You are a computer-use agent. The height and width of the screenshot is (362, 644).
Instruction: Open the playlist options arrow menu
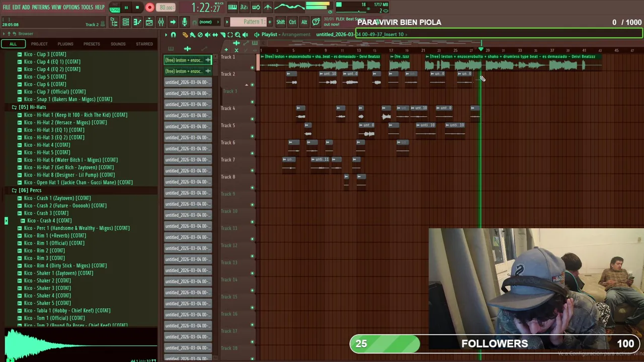pyautogui.click(x=166, y=35)
